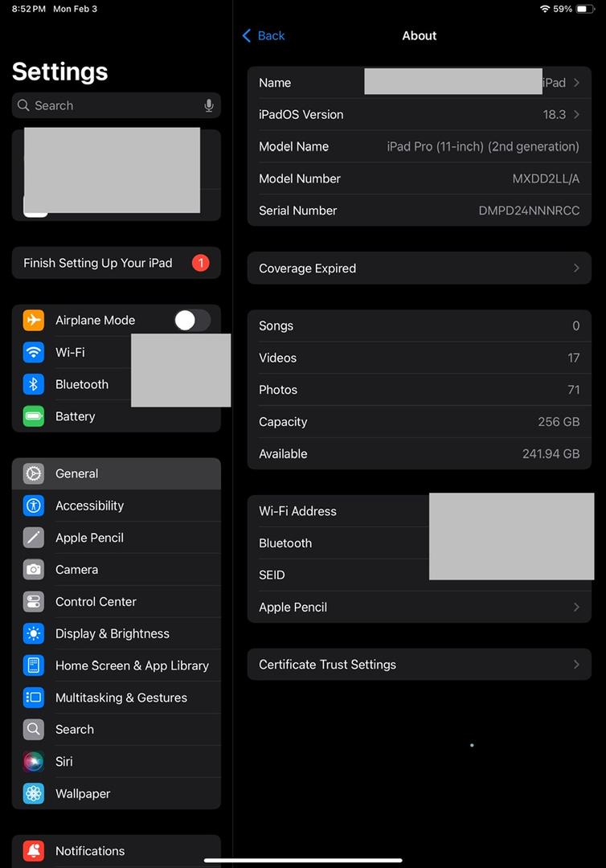Tap the Settings search field
The image size is (606, 868).
[x=117, y=105]
